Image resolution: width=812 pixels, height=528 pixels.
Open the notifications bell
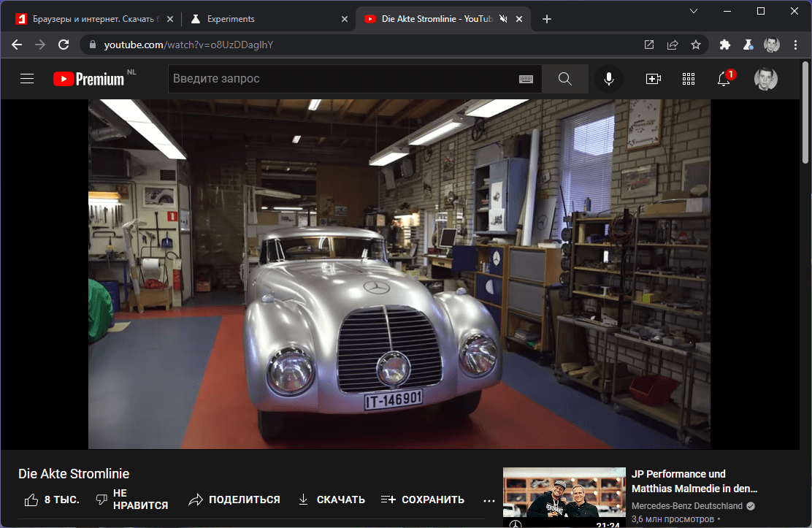pyautogui.click(x=724, y=79)
